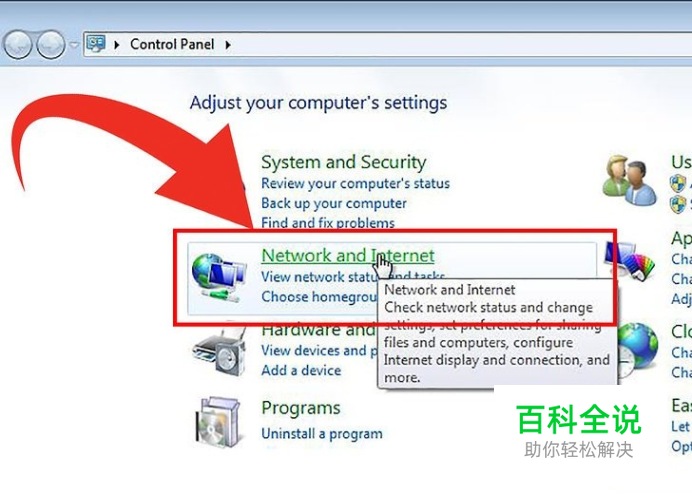Select Control Panel in the address bar

tap(172, 44)
